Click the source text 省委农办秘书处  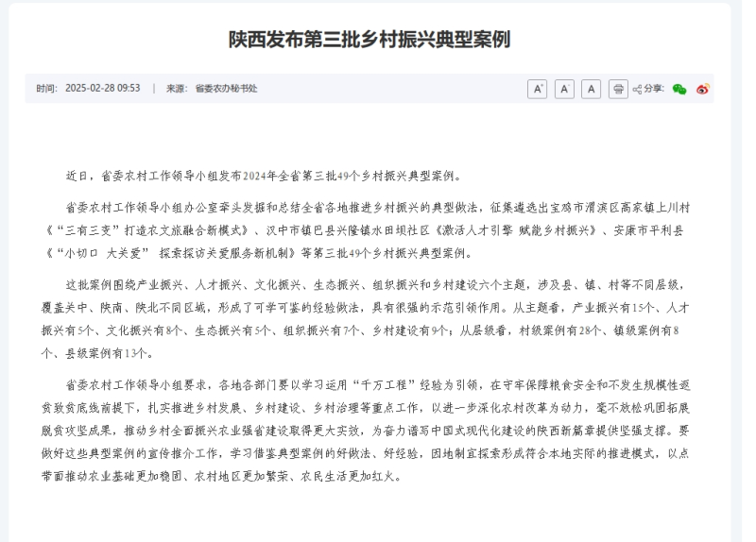[x=226, y=89]
